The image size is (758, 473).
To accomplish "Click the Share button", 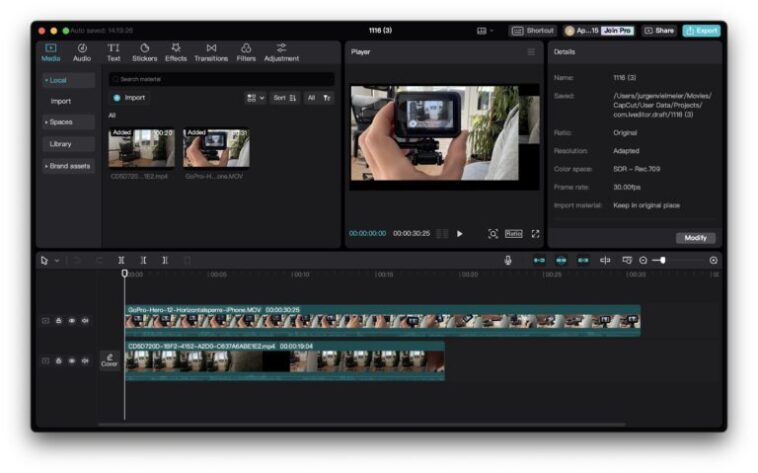I will click(659, 30).
